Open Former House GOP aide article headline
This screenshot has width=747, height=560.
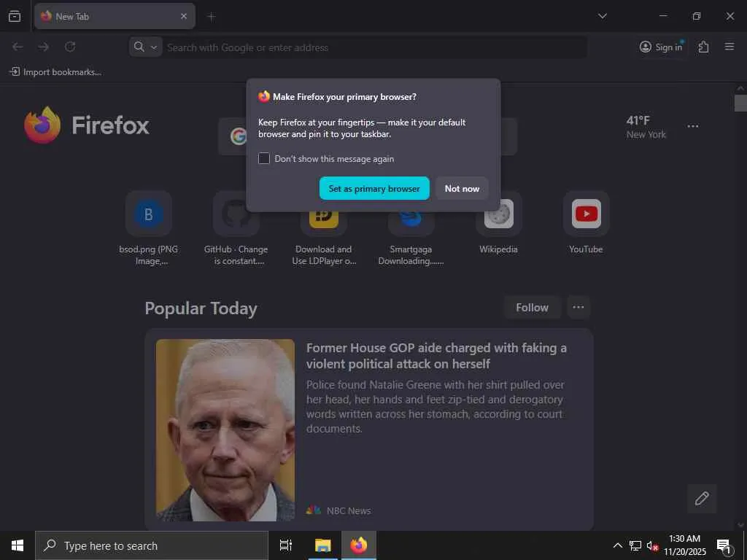(x=436, y=356)
